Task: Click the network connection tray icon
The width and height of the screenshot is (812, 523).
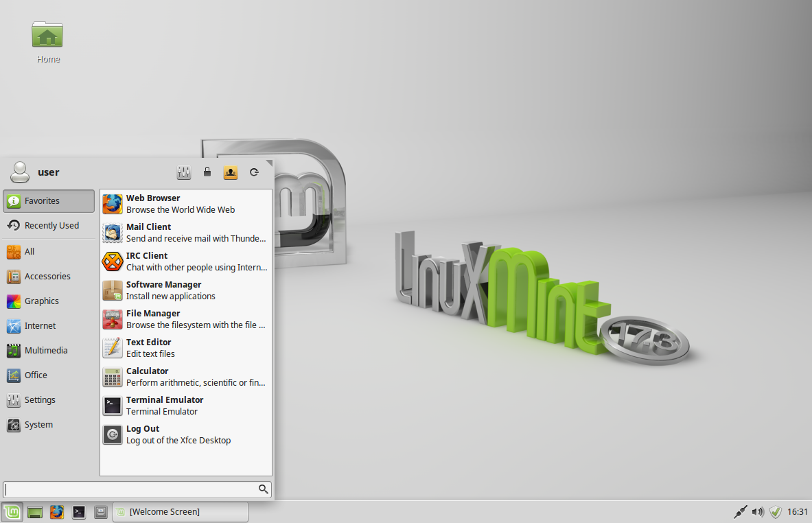Action: [x=741, y=512]
